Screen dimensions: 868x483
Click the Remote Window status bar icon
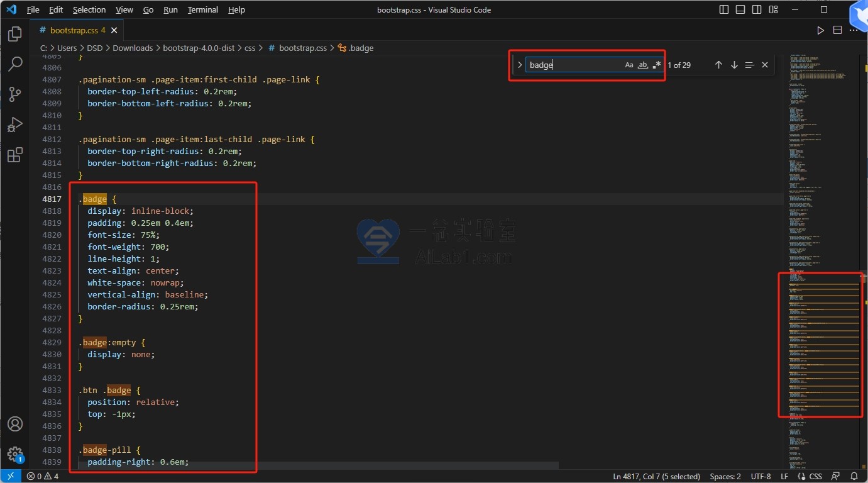(10, 477)
